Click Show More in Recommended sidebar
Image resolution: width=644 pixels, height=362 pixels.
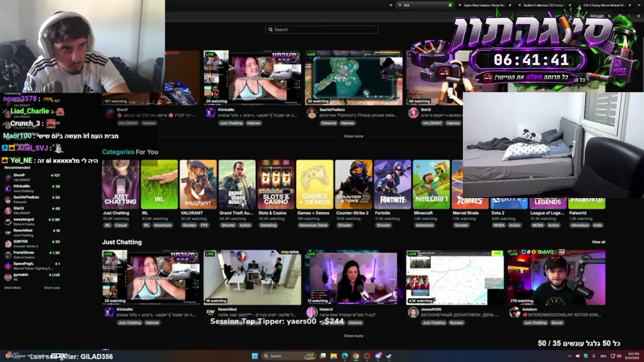13,288
